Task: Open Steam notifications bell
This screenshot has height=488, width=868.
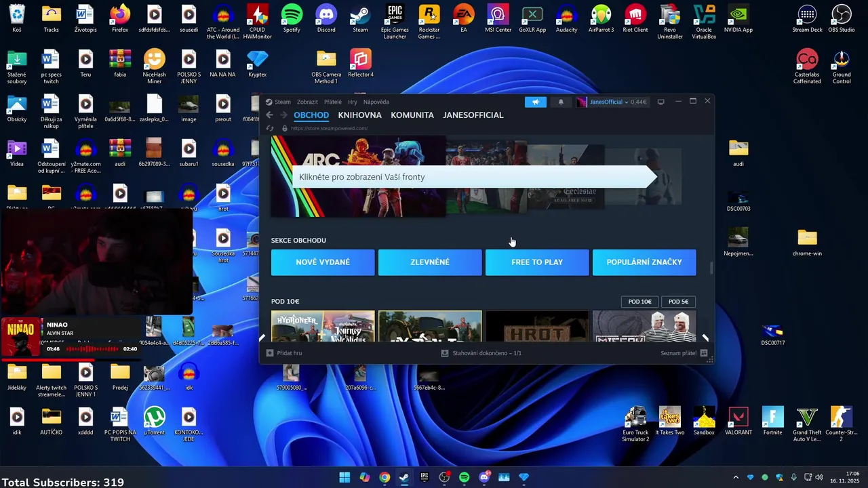Action: tap(561, 102)
